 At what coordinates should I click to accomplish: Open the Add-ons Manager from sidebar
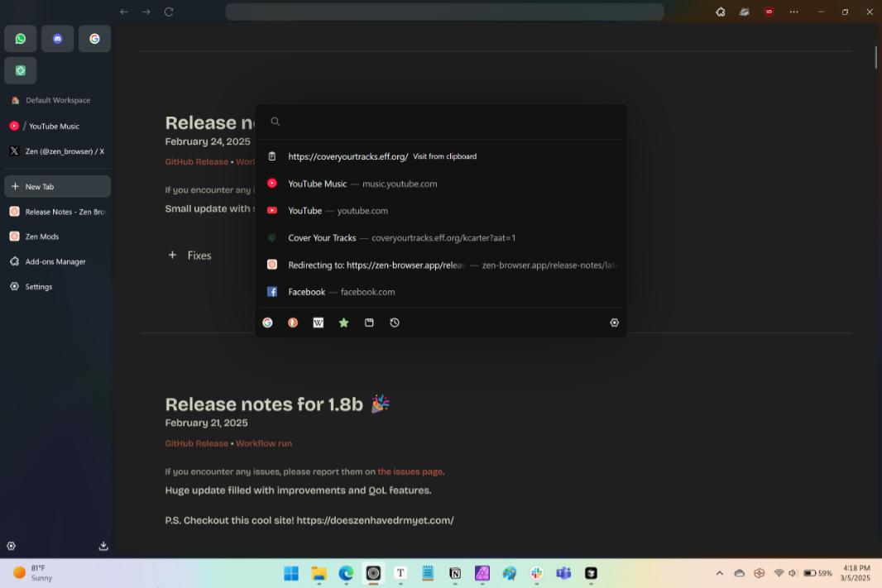point(56,261)
